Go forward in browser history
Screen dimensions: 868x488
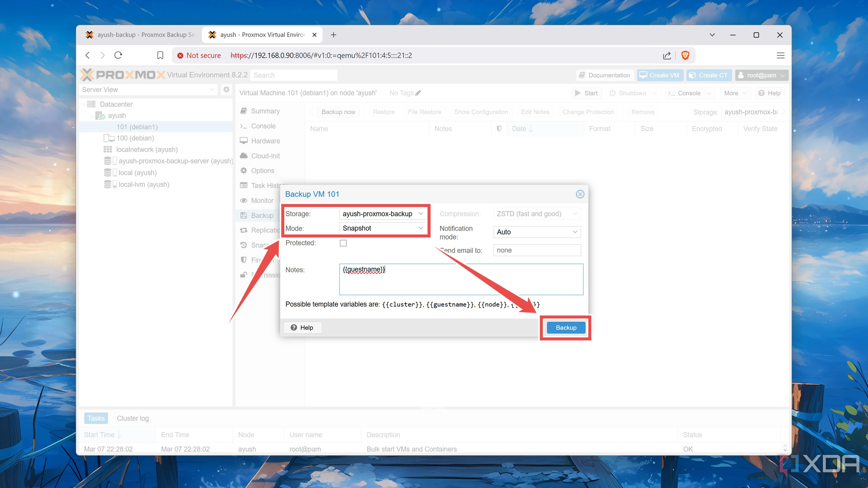[102, 55]
